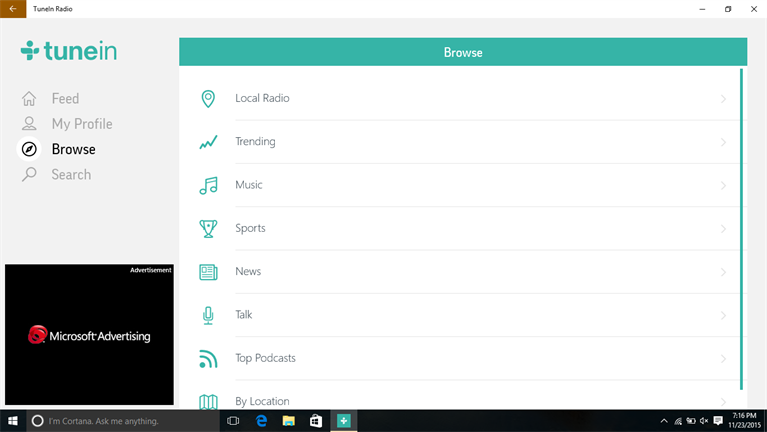
Task: Click the Cortana search box
Action: 122,421
